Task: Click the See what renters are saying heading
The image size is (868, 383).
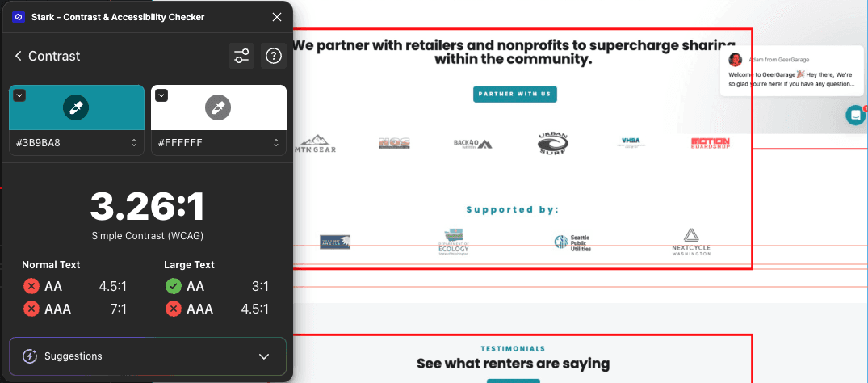Action: 514,364
